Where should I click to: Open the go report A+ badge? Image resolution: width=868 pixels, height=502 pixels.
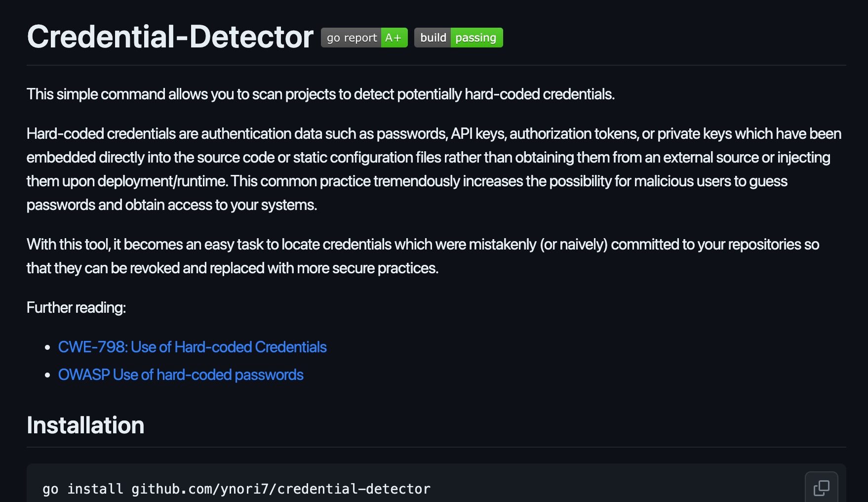[364, 38]
